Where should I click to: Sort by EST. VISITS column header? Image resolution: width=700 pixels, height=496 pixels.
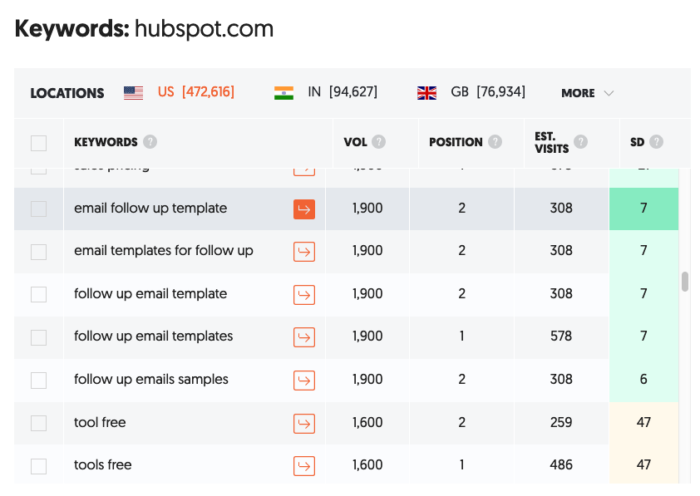[x=552, y=142]
